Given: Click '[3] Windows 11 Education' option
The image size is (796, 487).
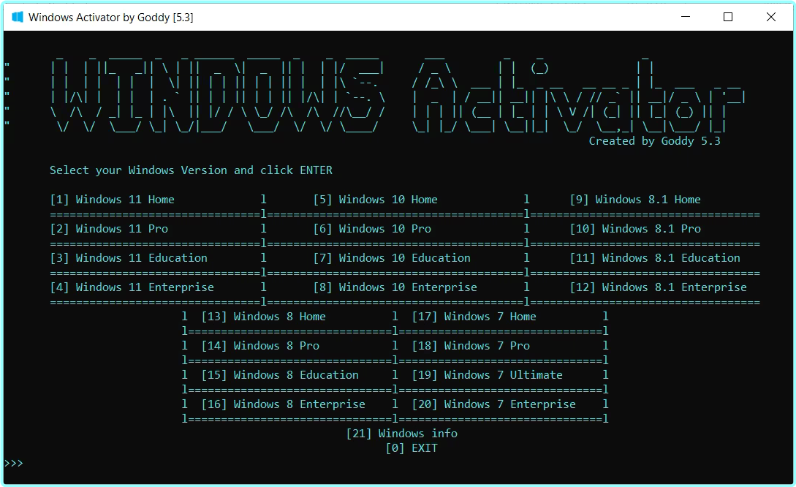Looking at the screenshot, I should tap(129, 258).
